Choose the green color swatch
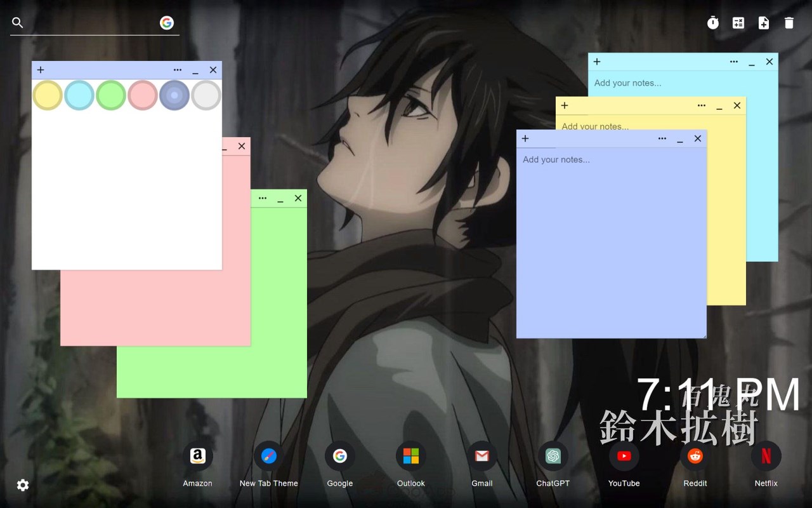This screenshot has height=508, width=812. click(111, 95)
